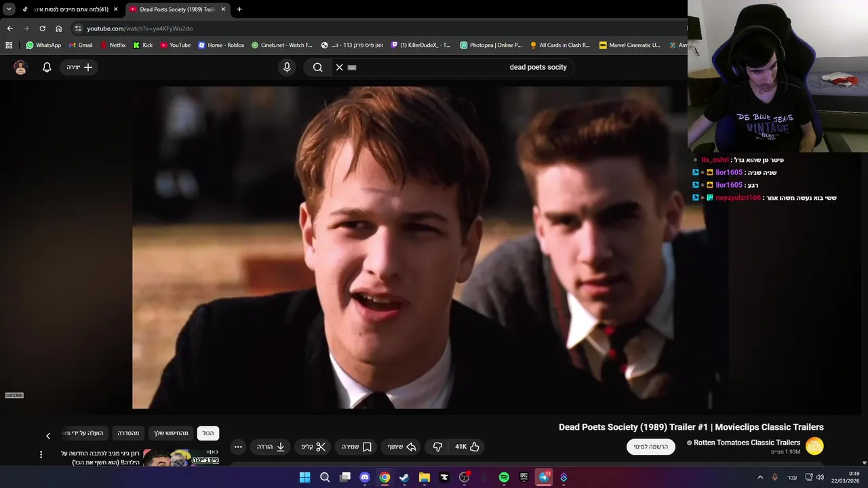
Task: Click the Download button
Action: coord(271,447)
